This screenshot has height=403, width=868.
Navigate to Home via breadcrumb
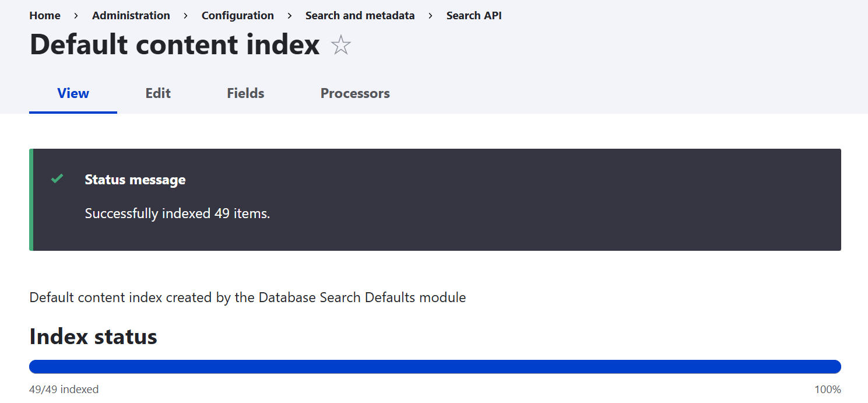tap(45, 16)
